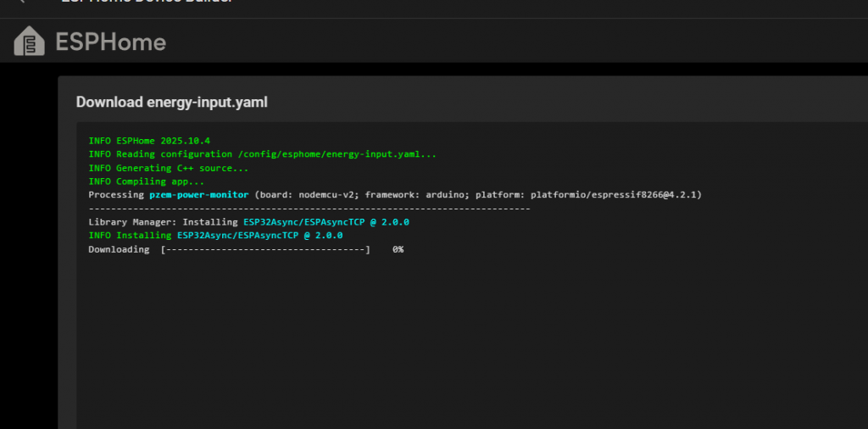The width and height of the screenshot is (868, 429).
Task: Click the green INFO Installing log line
Action: pos(215,236)
